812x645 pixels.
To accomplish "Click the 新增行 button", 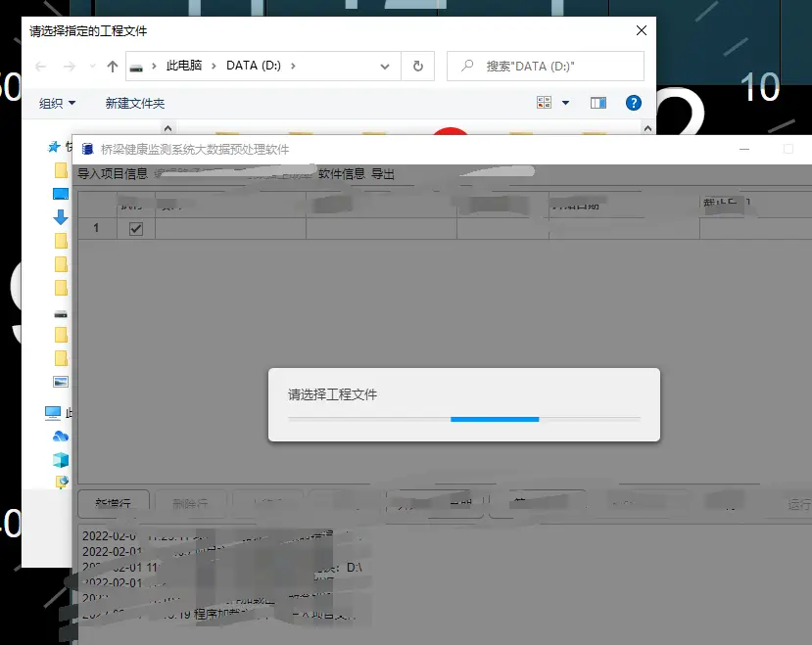I will coord(114,504).
